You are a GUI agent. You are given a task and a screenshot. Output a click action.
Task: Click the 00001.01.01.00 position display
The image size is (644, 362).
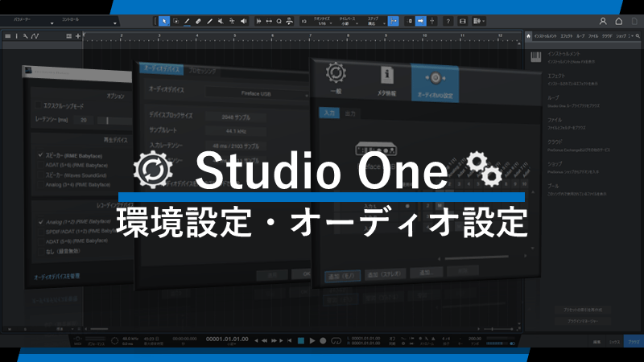tap(227, 339)
